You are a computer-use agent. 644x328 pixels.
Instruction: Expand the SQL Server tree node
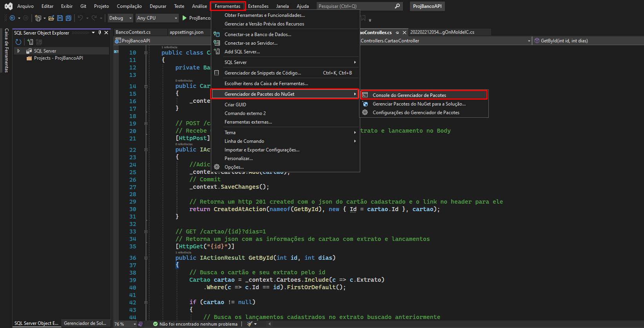[x=18, y=51]
